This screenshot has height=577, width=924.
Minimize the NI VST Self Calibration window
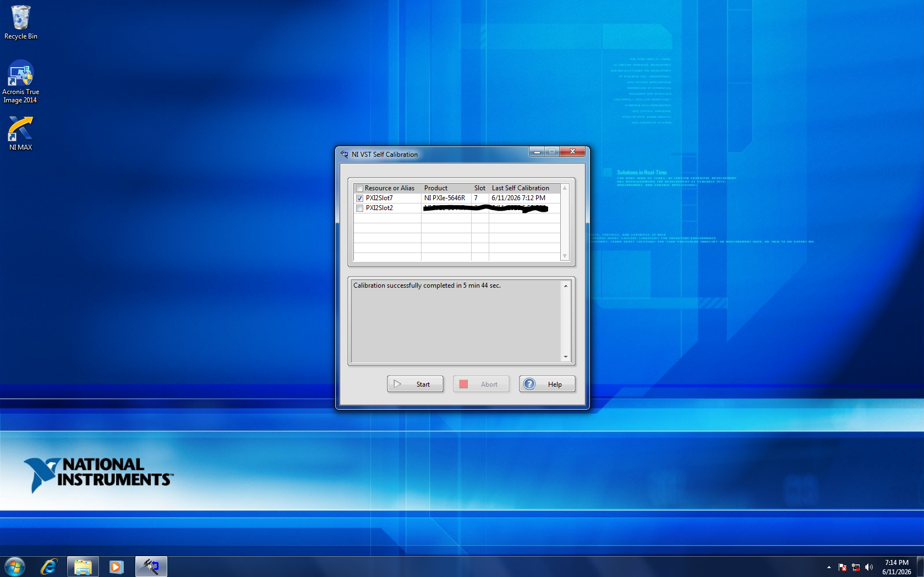point(537,152)
